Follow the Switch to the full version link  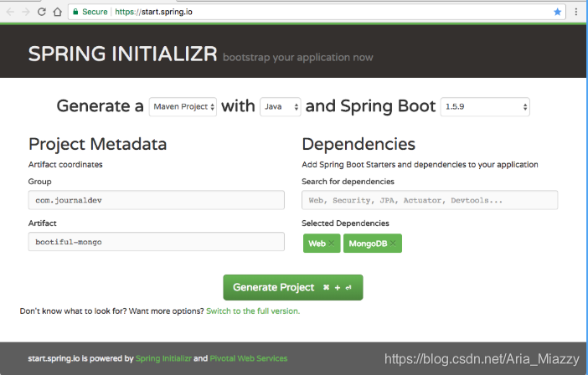pos(253,311)
